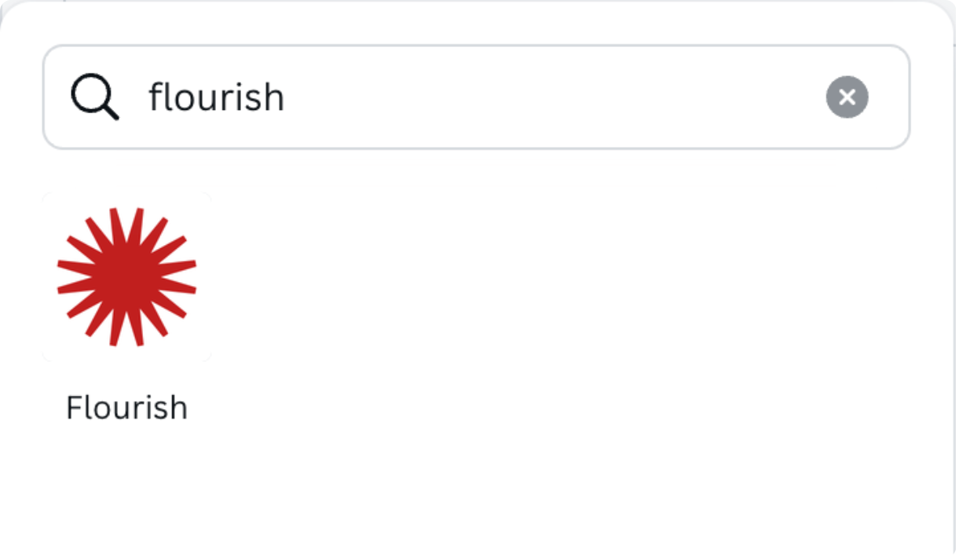Focus the search bar at top

pos(471,97)
